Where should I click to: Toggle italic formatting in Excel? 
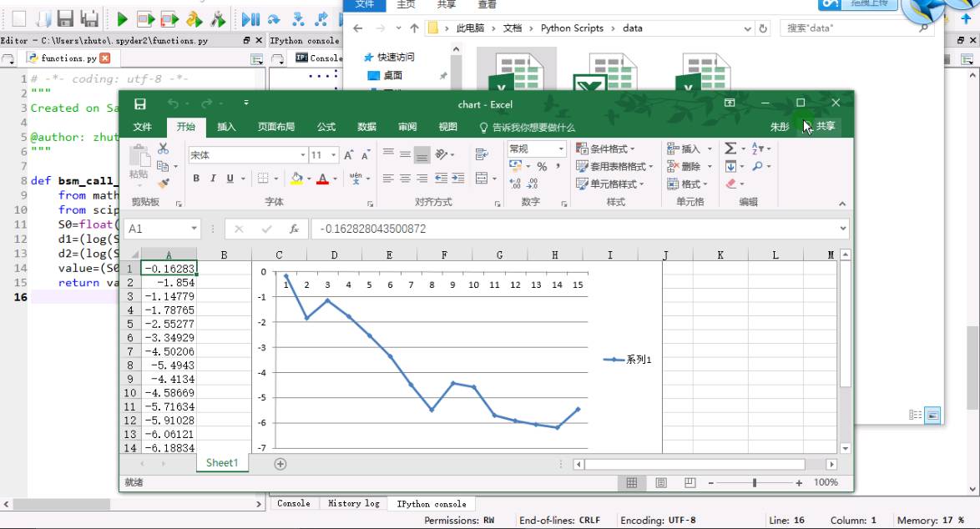[213, 179]
